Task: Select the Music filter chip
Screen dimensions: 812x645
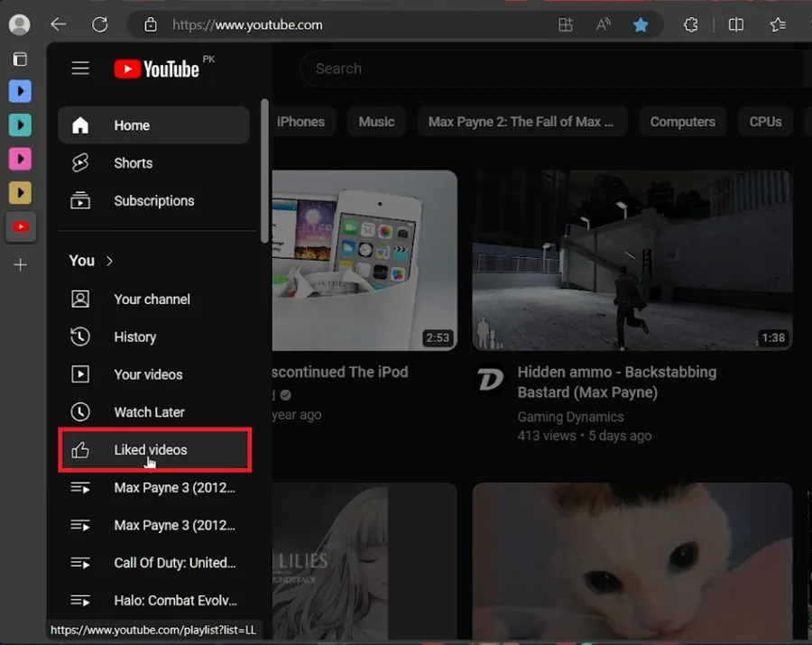Action: pos(376,122)
